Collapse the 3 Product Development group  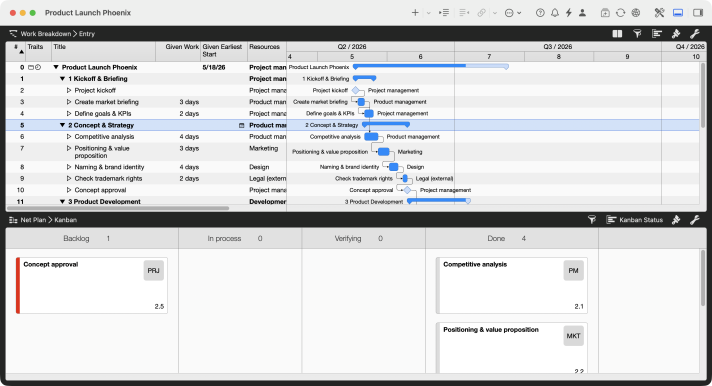click(63, 201)
